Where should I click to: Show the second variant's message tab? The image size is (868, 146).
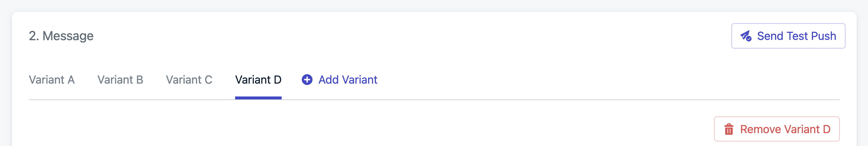(x=120, y=80)
